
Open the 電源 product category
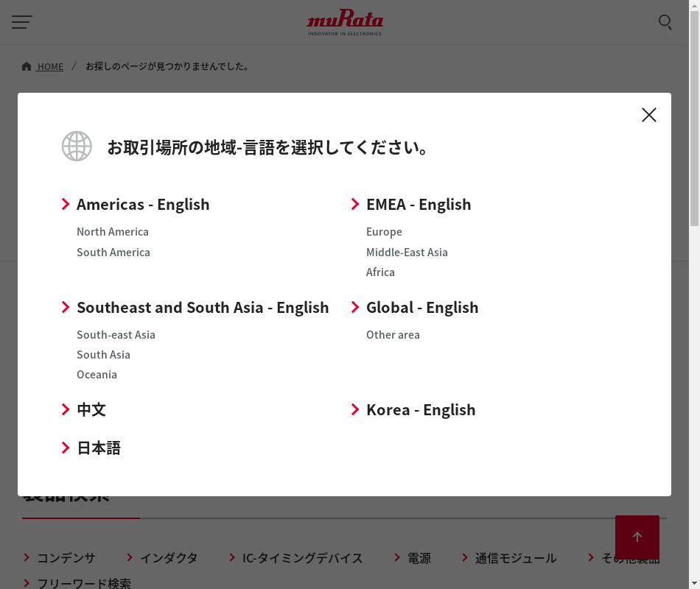tap(419, 558)
